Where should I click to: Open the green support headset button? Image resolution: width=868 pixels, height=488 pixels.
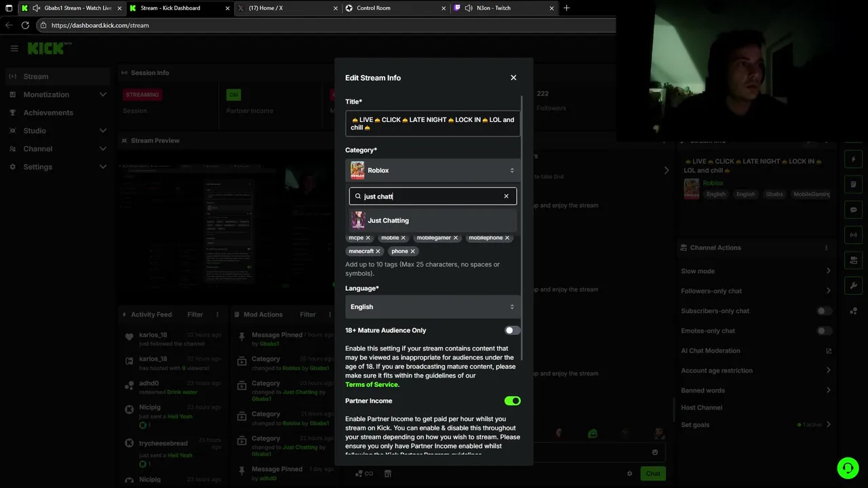pos(848,468)
